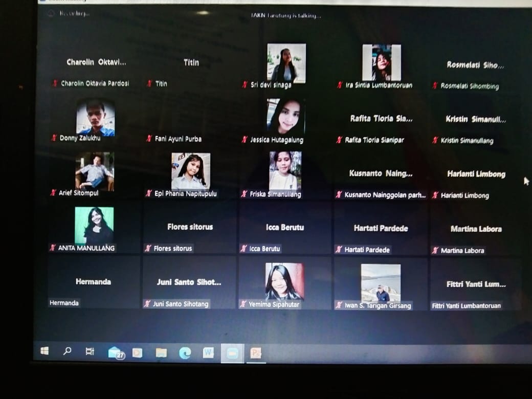Screen dimensions: 532x399
Task: Click the large 'Harianti Limbong' tile name
Action: tap(476, 174)
